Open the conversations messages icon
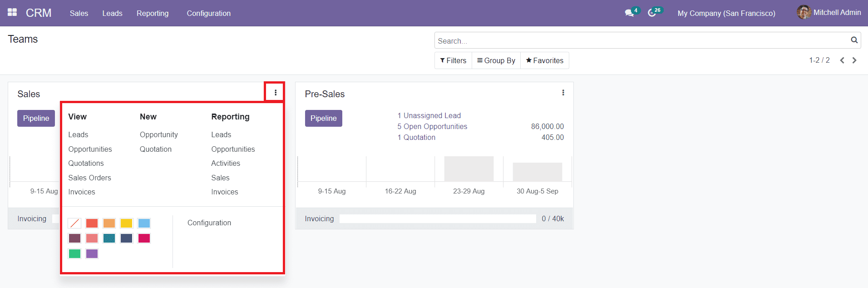 [x=629, y=13]
